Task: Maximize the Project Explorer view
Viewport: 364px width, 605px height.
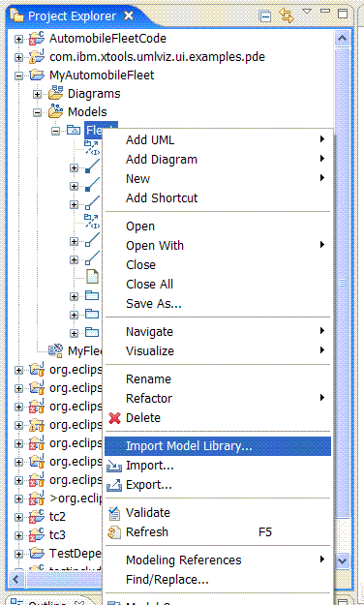Action: click(343, 14)
